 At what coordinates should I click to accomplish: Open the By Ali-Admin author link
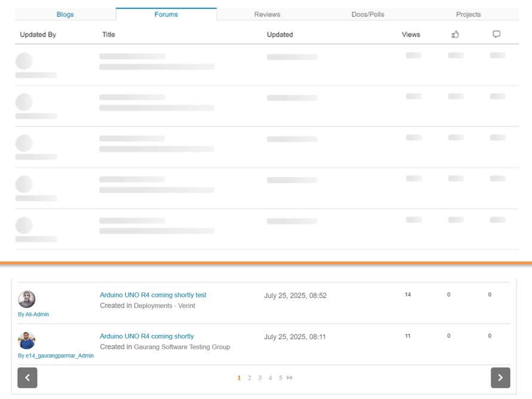click(x=33, y=315)
